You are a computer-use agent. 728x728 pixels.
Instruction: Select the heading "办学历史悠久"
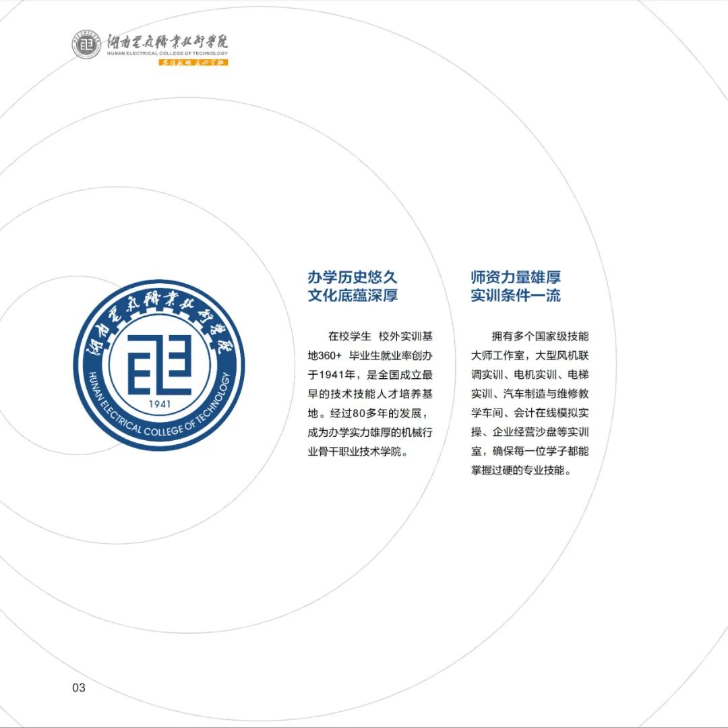point(353,277)
